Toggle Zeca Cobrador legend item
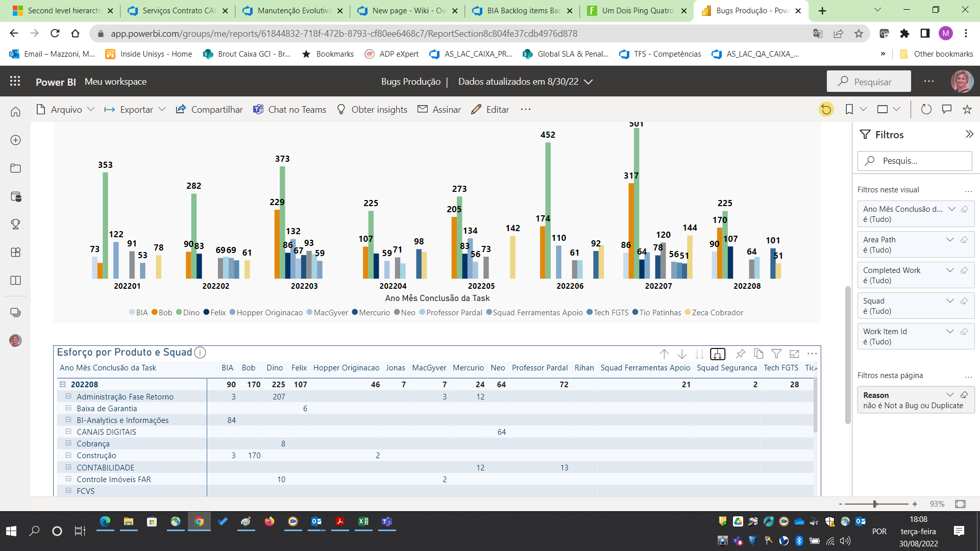Screen dimensions: 980x551 tap(714, 313)
